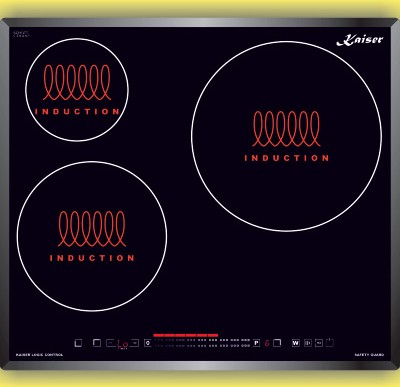Tap the timer minus button left of Lo

pos(111,343)
